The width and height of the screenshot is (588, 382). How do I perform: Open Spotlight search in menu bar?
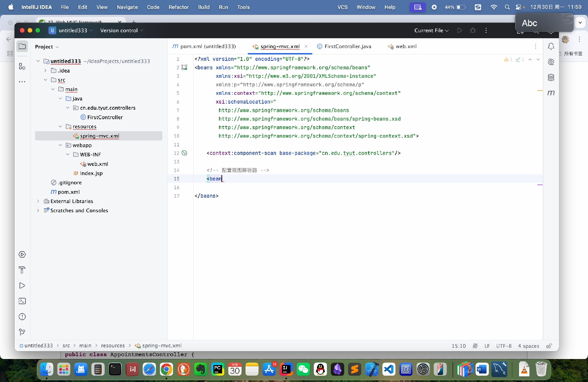(x=507, y=7)
